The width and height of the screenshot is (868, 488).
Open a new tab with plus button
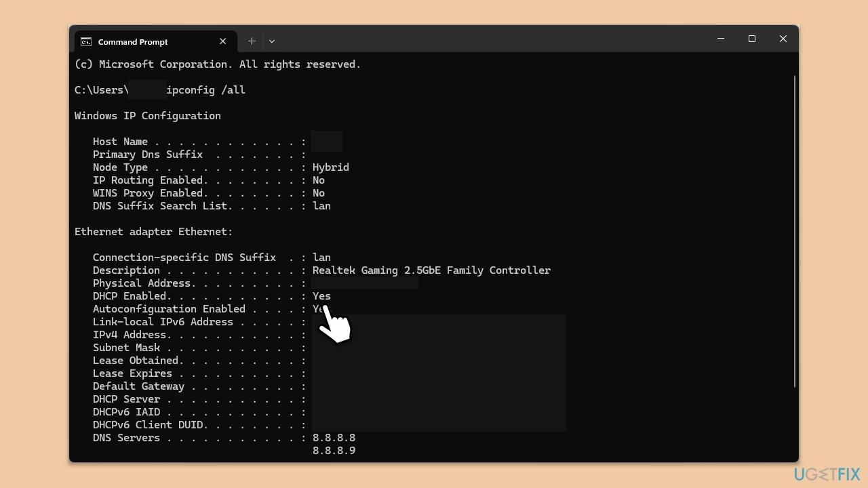[x=252, y=41]
